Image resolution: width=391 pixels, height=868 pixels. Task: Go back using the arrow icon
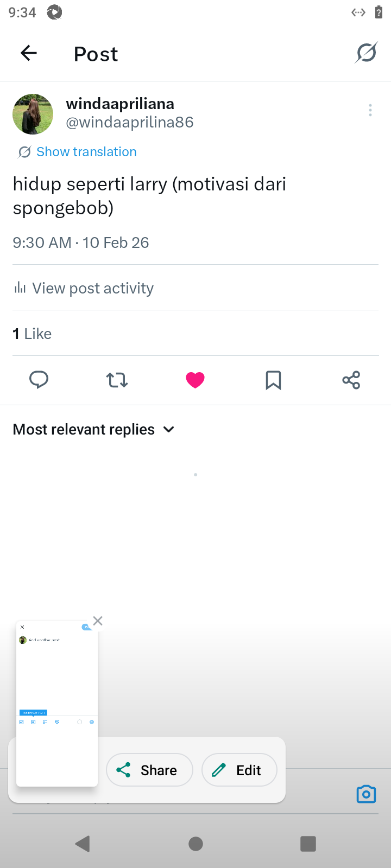pyautogui.click(x=28, y=53)
